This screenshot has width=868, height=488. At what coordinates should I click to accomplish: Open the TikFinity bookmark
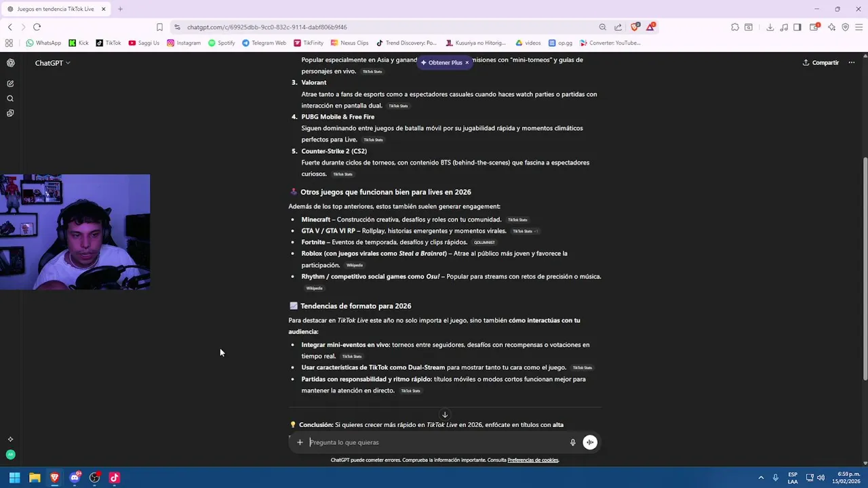[309, 43]
